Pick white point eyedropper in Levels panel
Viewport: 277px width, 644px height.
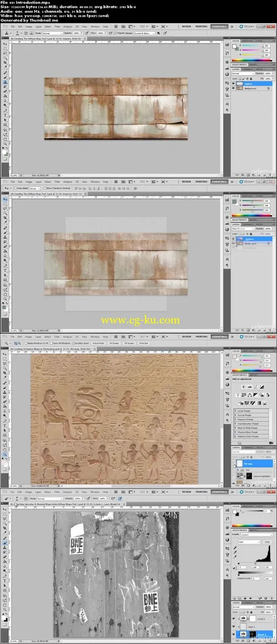coord(235,556)
